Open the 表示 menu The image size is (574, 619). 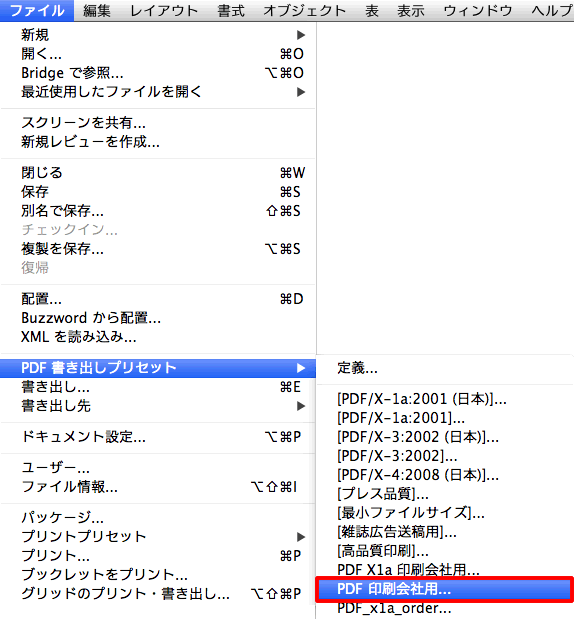[x=411, y=11]
